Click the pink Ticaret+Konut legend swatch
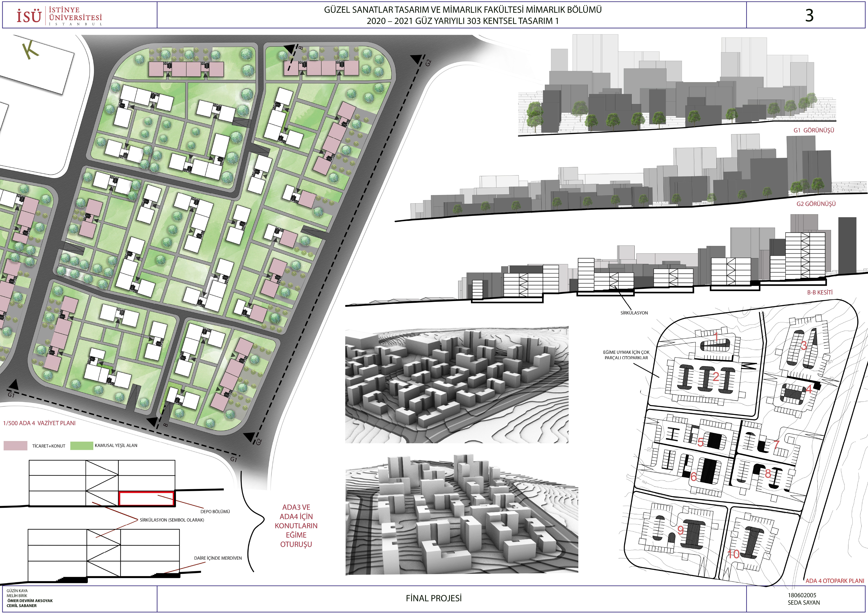The image size is (868, 614). click(15, 446)
